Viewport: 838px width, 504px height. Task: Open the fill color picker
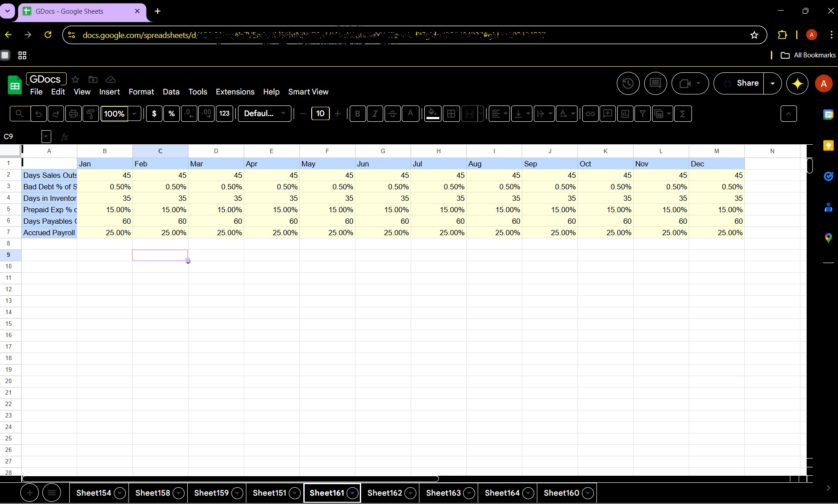point(433,114)
